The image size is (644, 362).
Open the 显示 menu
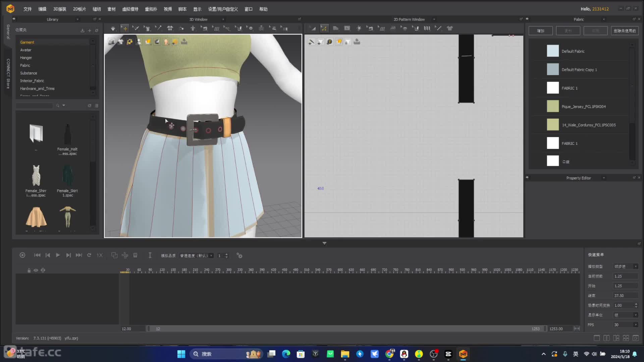(197, 9)
